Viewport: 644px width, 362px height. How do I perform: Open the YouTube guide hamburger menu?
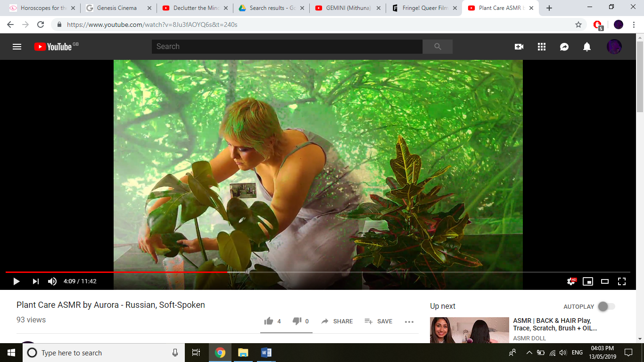pyautogui.click(x=17, y=47)
